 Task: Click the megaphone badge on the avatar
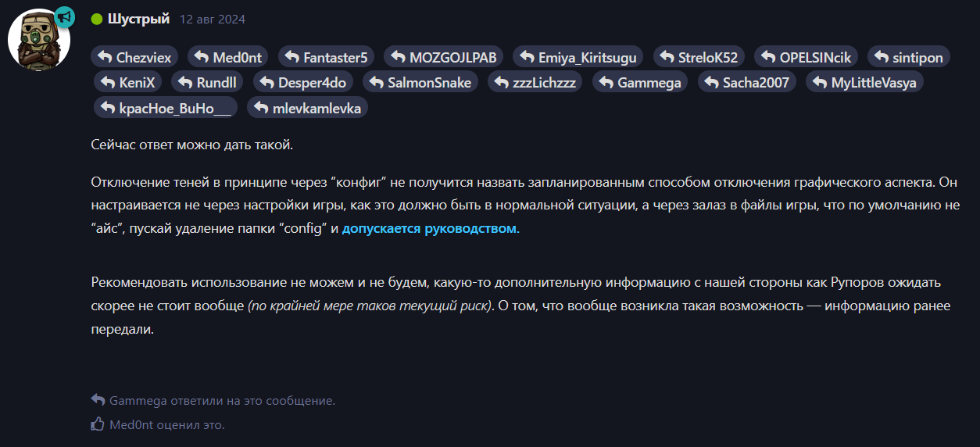click(64, 16)
